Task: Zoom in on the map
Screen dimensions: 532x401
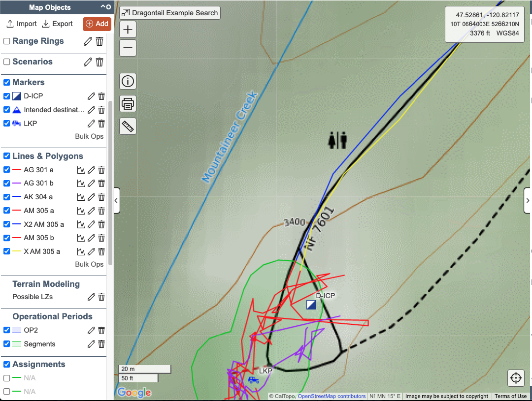Action: click(128, 30)
